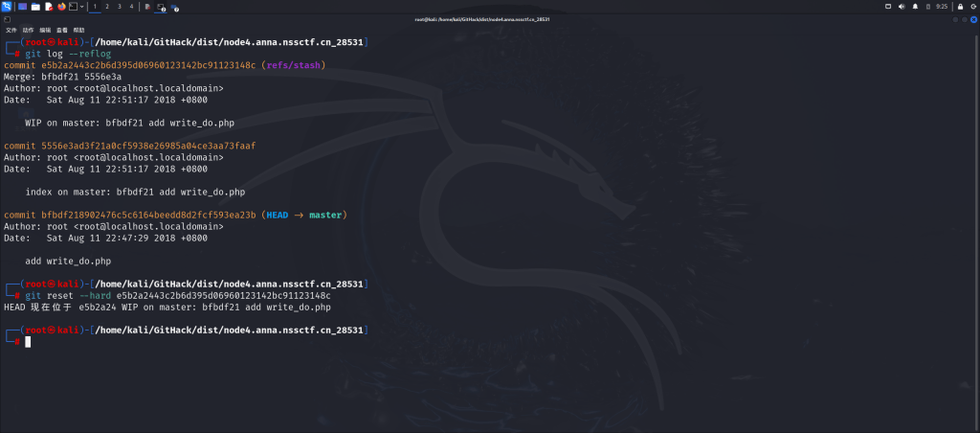The height and width of the screenshot is (433, 980).
Task: Open the 帮助 menu
Action: (78, 30)
